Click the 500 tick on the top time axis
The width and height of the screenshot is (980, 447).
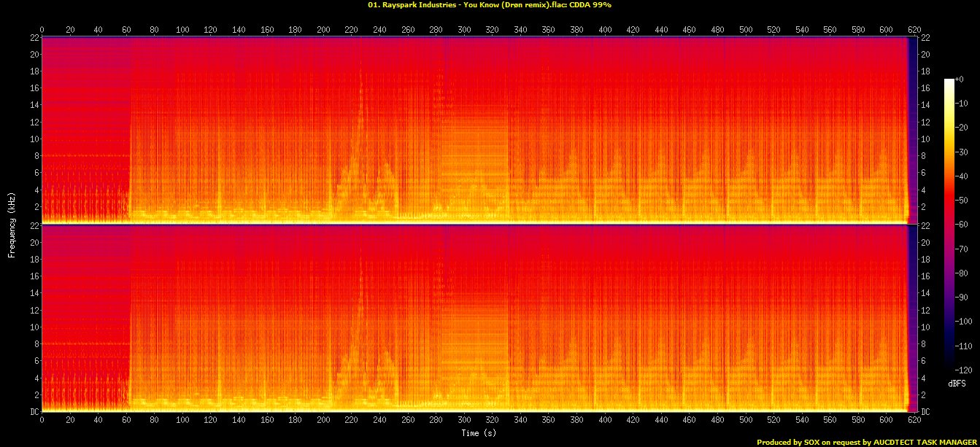coord(746,30)
